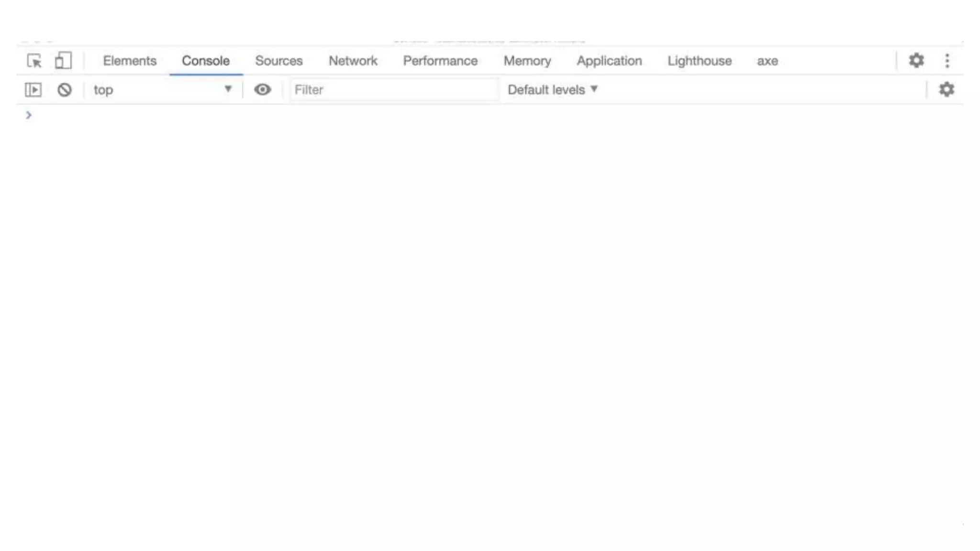Open the Network tab
This screenshot has width=980, height=551.
click(x=353, y=61)
